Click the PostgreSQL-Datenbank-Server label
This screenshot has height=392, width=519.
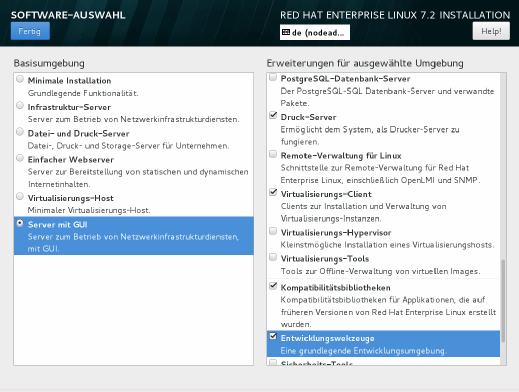[345, 79]
